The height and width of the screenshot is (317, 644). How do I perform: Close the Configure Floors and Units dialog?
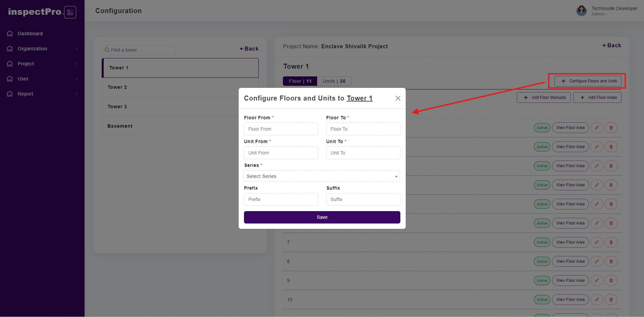click(398, 98)
